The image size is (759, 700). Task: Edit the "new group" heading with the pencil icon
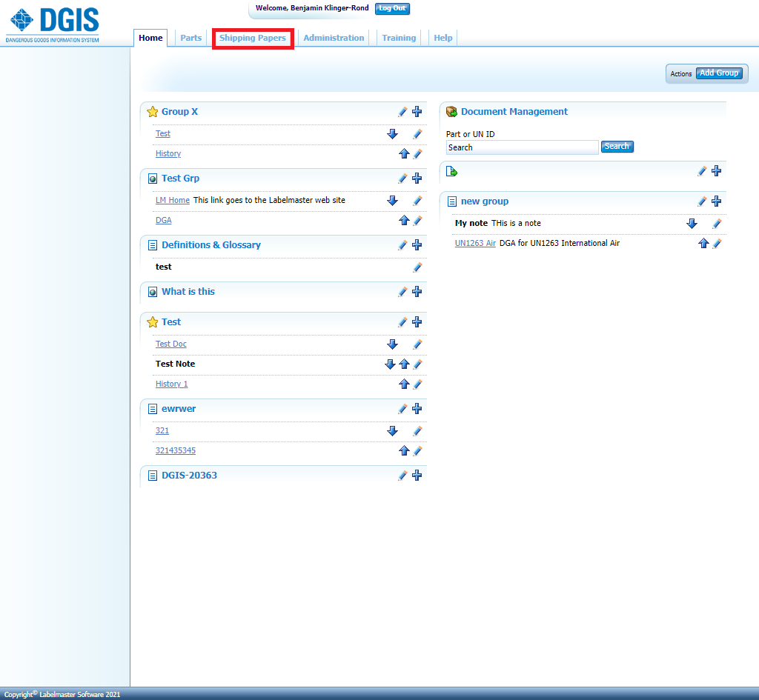coord(701,201)
